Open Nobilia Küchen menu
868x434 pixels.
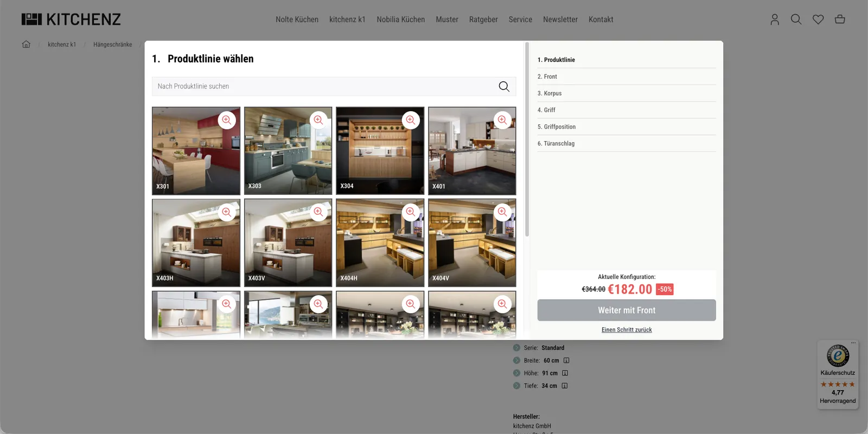pyautogui.click(x=401, y=20)
